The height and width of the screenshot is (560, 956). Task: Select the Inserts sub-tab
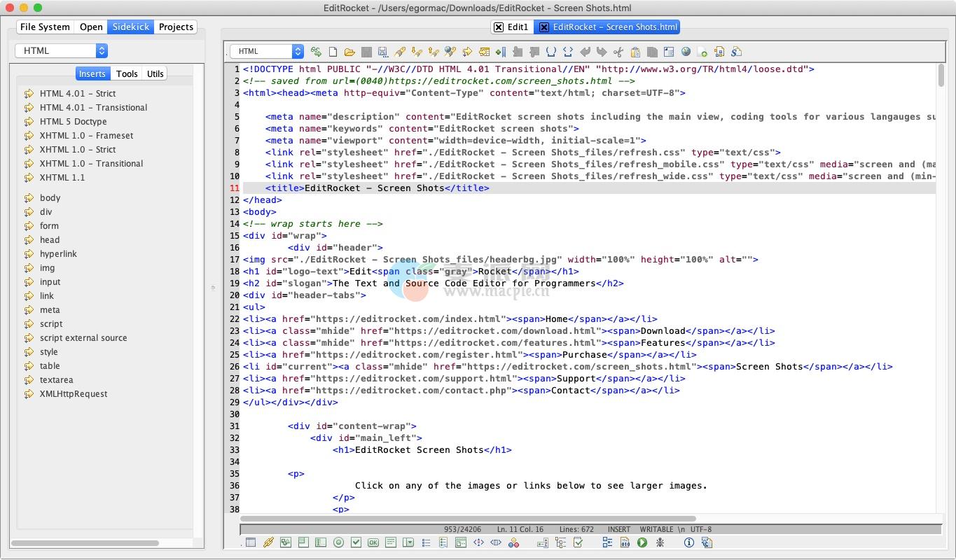[x=92, y=73]
